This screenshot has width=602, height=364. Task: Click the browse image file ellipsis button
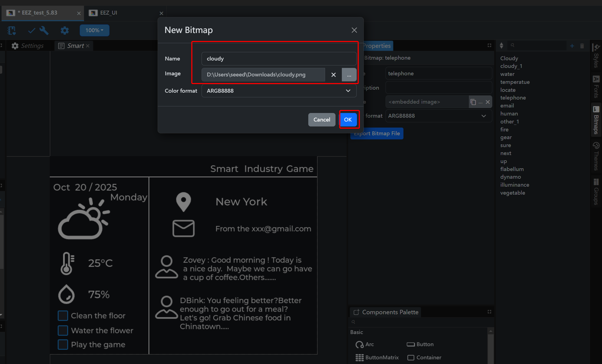[349, 75]
